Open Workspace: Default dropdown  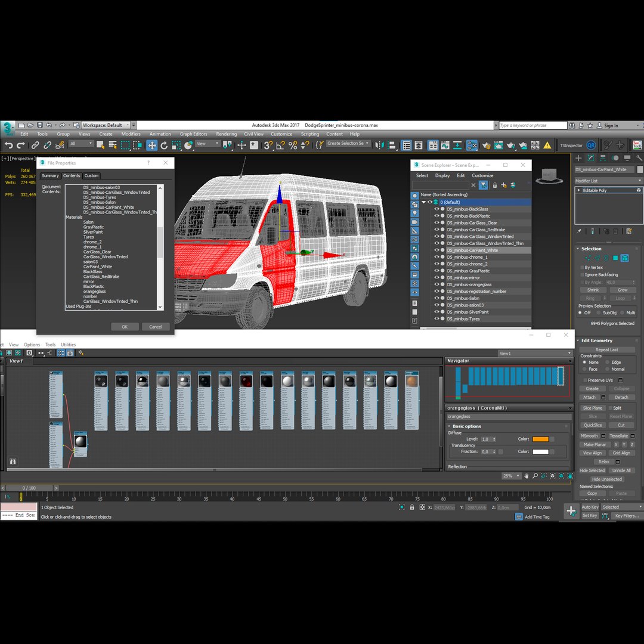106,125
